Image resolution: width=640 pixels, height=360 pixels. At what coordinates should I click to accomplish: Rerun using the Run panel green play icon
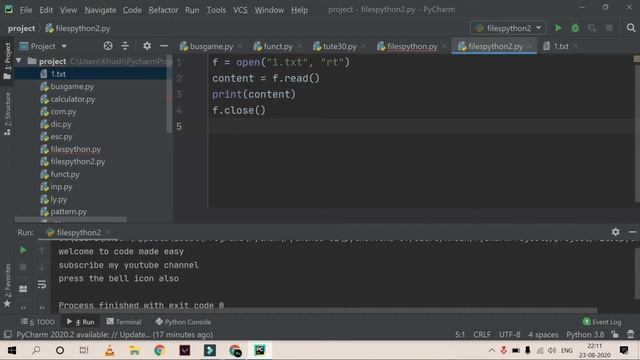[x=23, y=250]
